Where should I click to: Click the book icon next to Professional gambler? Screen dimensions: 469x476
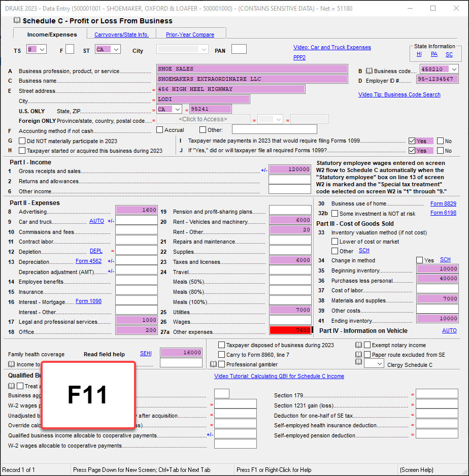213,364
